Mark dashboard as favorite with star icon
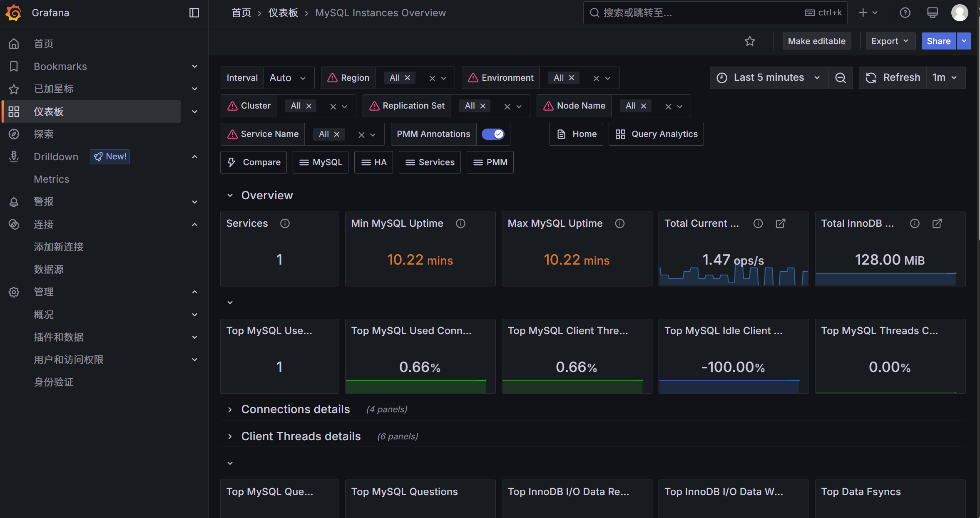Screen dimensions: 980x518 750,41
